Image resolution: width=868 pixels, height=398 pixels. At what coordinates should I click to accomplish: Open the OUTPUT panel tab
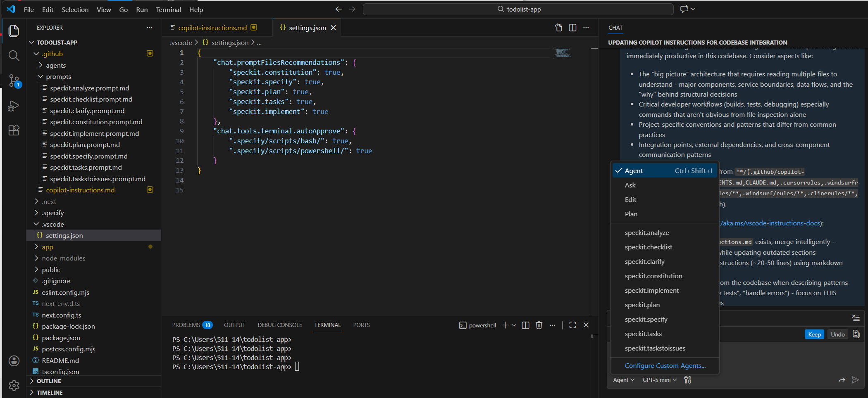[x=234, y=325]
